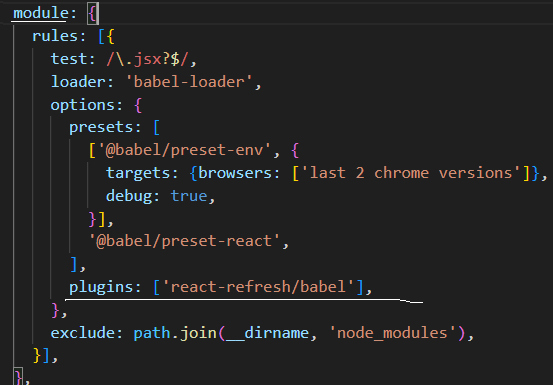The height and width of the screenshot is (385, 553).
Task: Click the 'loader' property key
Action: [x=78, y=82]
